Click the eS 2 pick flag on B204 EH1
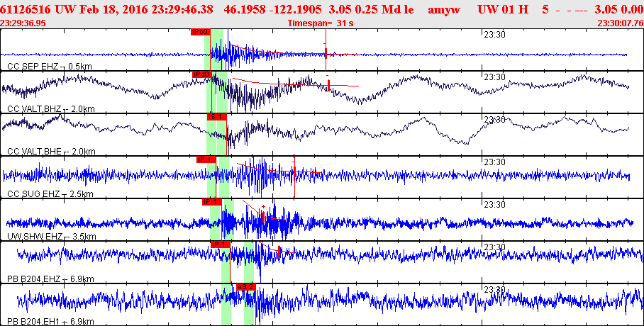Viewport: 644px width, 326px height. (x=245, y=286)
